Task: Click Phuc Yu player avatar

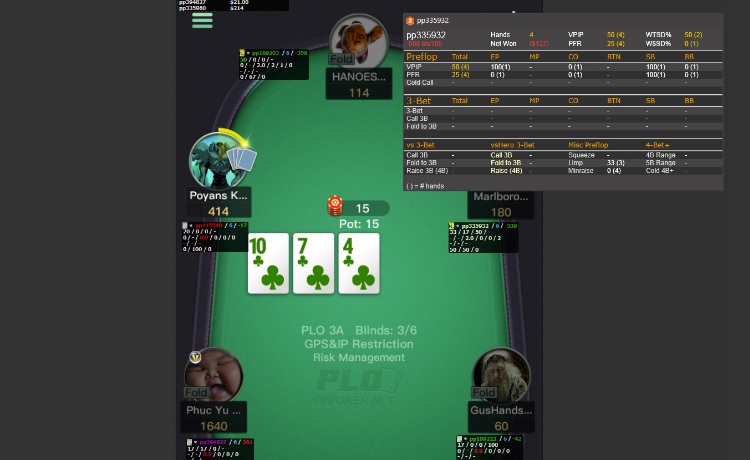Action: [x=213, y=375]
